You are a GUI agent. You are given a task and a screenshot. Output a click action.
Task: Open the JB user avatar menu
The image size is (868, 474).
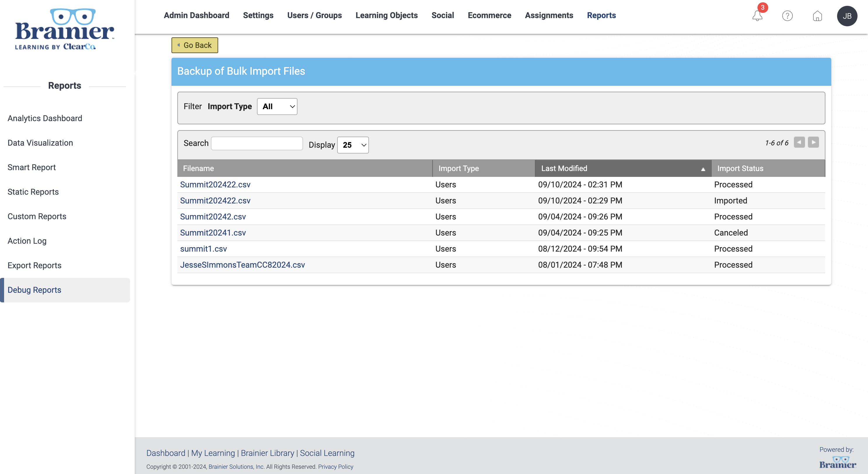(x=847, y=16)
